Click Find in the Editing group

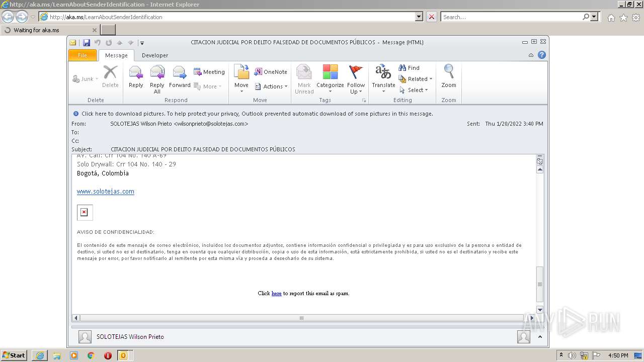tap(409, 68)
